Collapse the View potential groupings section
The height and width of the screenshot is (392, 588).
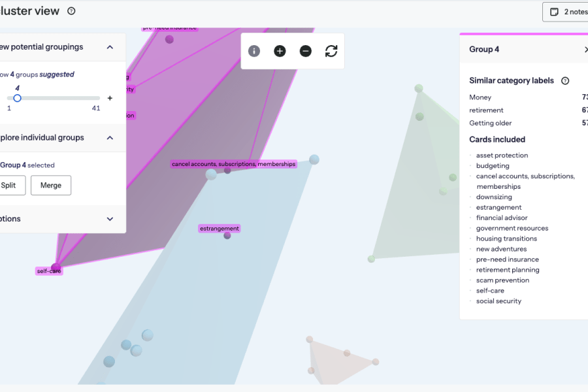[110, 46]
